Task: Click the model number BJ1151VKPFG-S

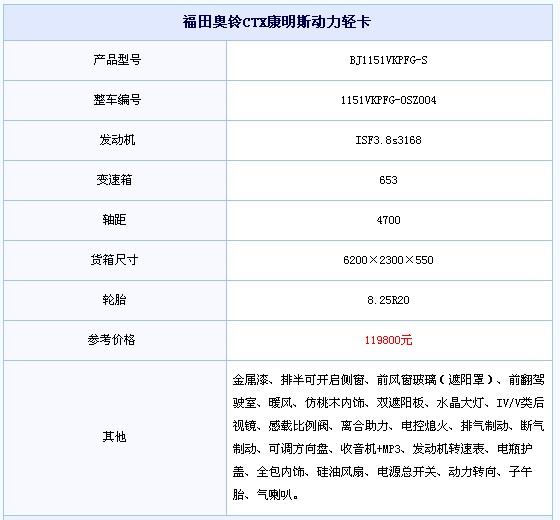Action: coord(388,60)
